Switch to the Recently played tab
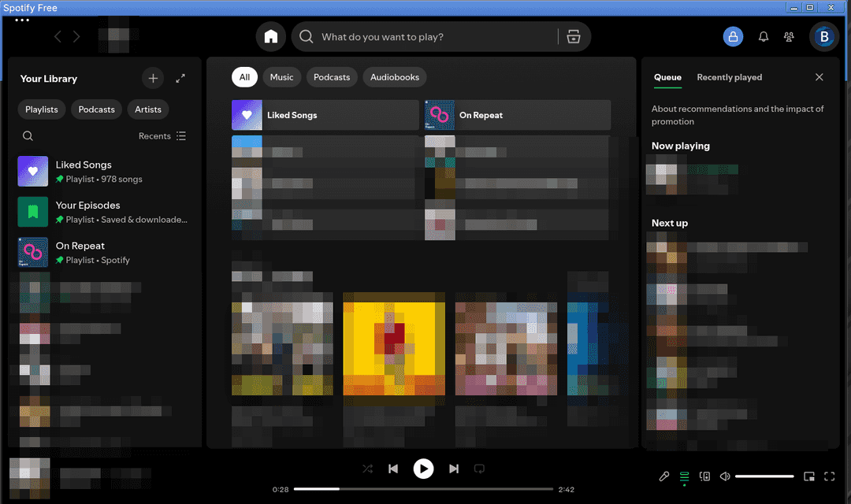 click(729, 77)
